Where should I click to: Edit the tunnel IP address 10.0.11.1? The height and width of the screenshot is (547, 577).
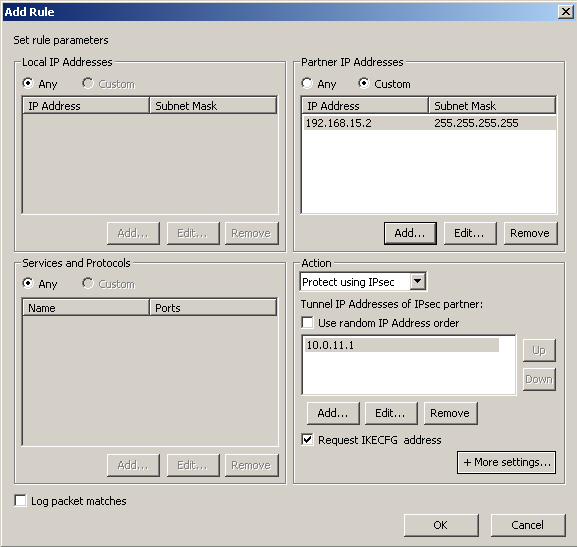[x=391, y=413]
